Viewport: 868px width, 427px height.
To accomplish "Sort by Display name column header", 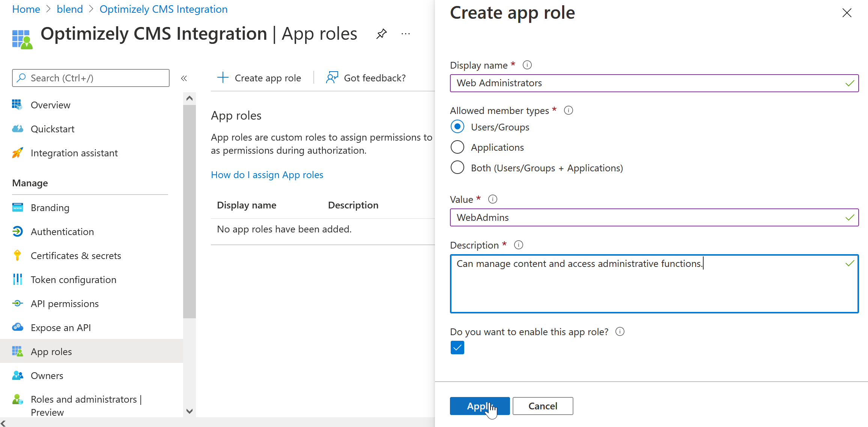I will (x=247, y=205).
